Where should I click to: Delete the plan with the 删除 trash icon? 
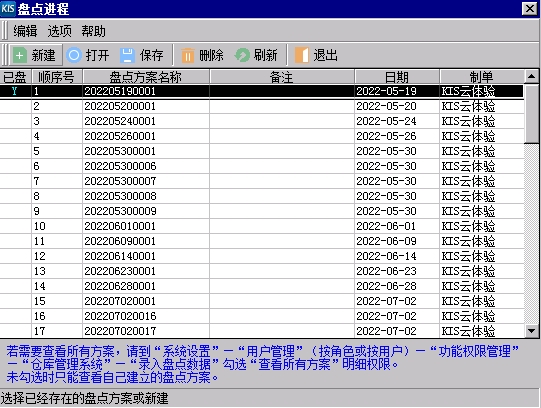[188, 55]
